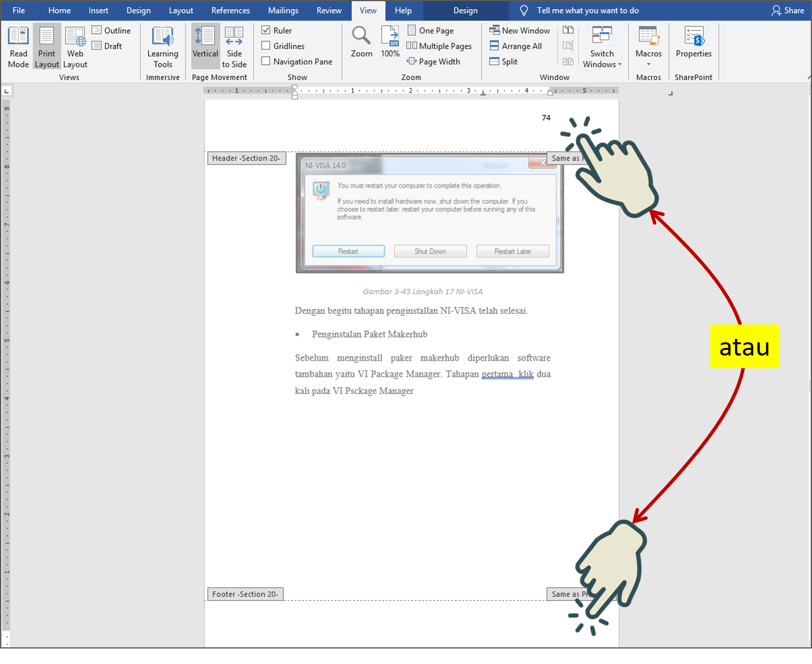Switch to Web Layout view
Screen dimensions: 812x664
(x=75, y=47)
